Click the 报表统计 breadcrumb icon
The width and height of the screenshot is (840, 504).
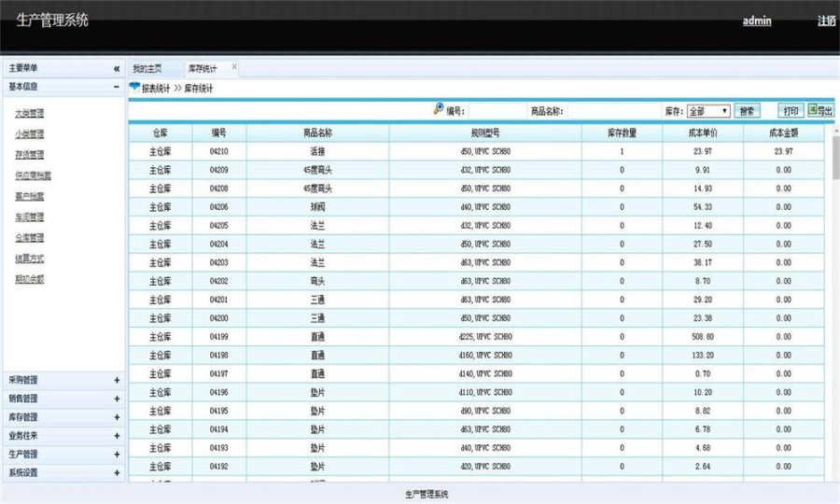(x=134, y=87)
